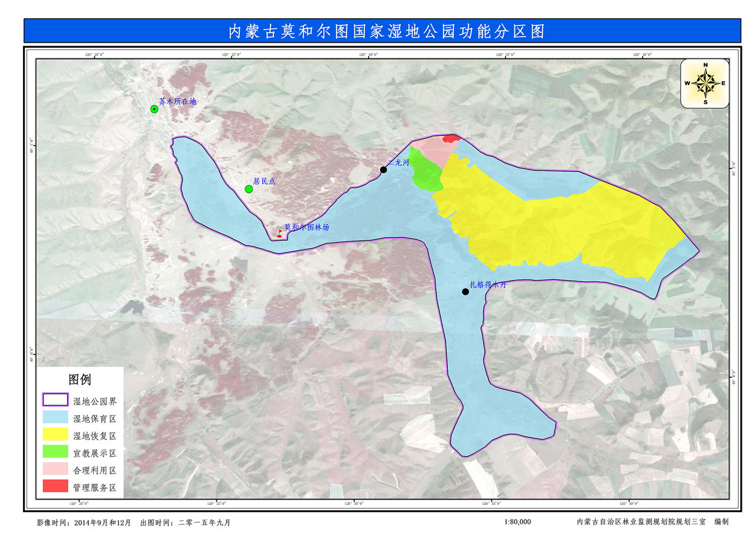756x535 pixels.
Task: Click the 内蒙古自治区林业监测规划院规划三室 credit text
Action: (x=641, y=522)
